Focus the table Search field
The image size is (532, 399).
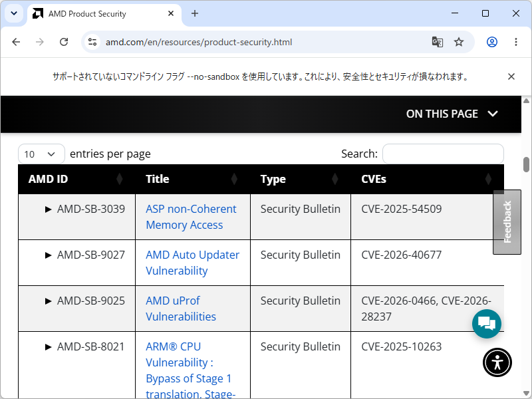point(443,154)
